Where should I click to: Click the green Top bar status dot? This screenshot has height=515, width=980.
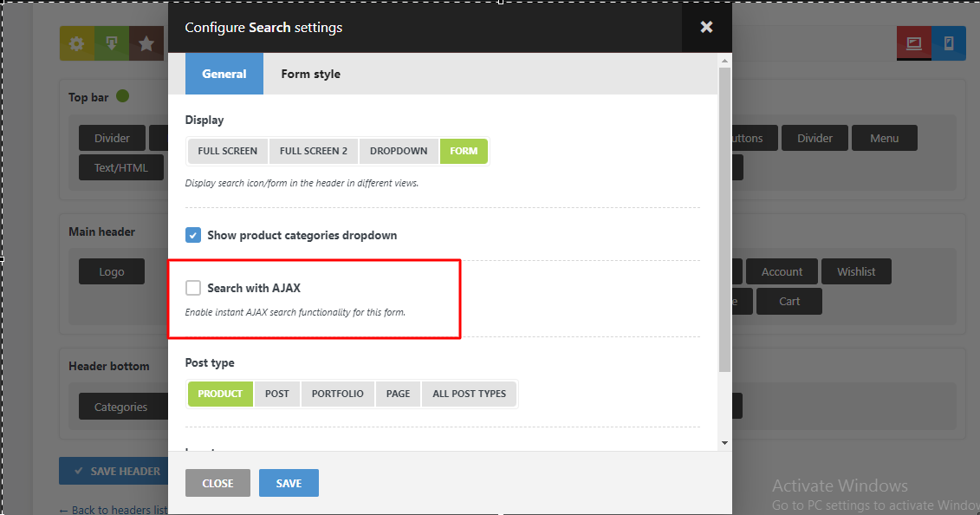coord(122,96)
